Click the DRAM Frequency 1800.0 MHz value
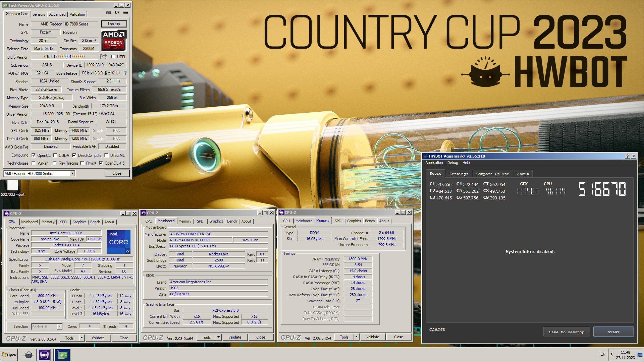The width and height of the screenshot is (644, 362). pos(358,259)
